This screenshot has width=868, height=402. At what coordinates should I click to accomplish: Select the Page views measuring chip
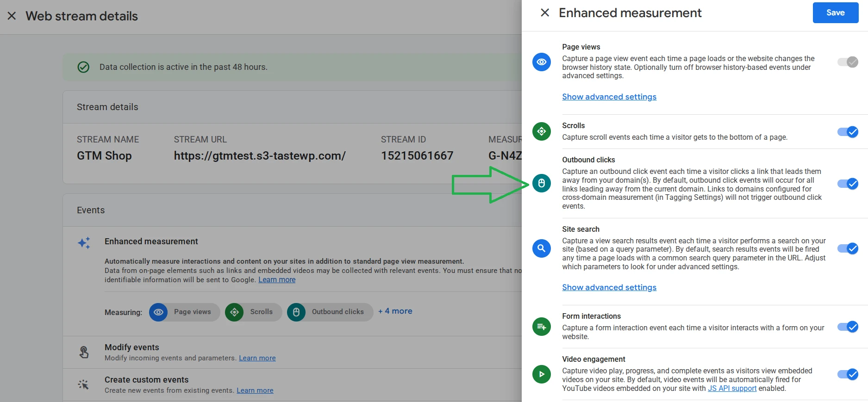[x=184, y=312]
